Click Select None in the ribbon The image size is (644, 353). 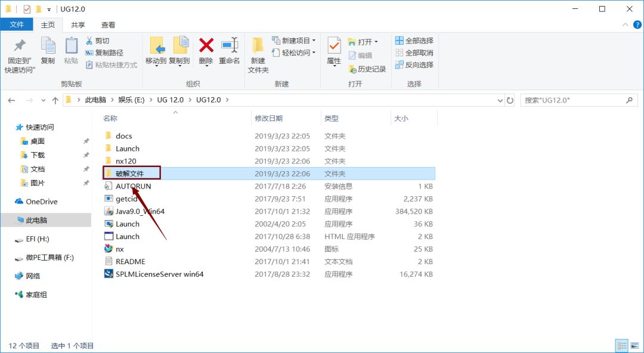click(x=414, y=52)
